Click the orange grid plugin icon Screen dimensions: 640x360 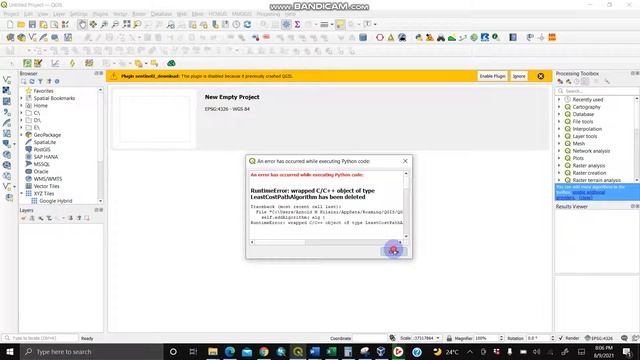pos(552,38)
